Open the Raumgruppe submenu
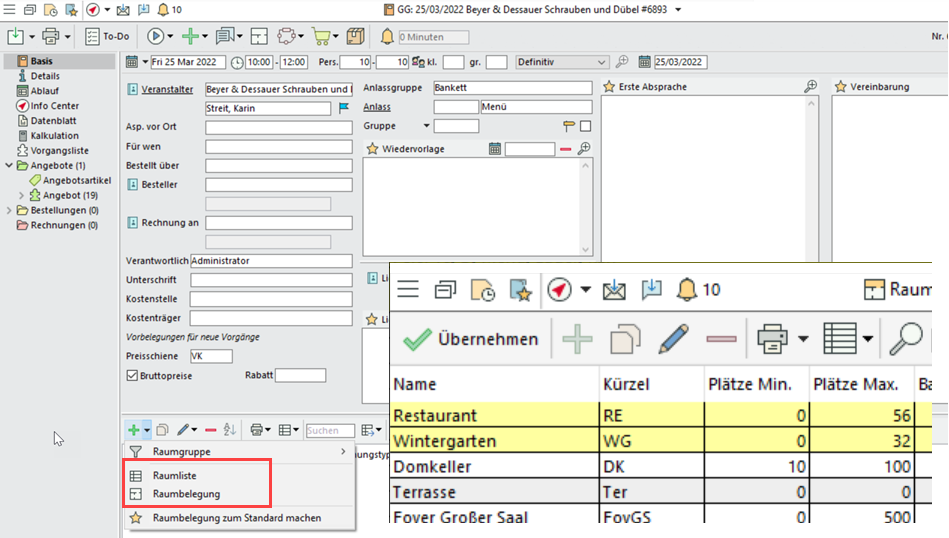The height and width of the screenshot is (538, 949). pyautogui.click(x=180, y=452)
